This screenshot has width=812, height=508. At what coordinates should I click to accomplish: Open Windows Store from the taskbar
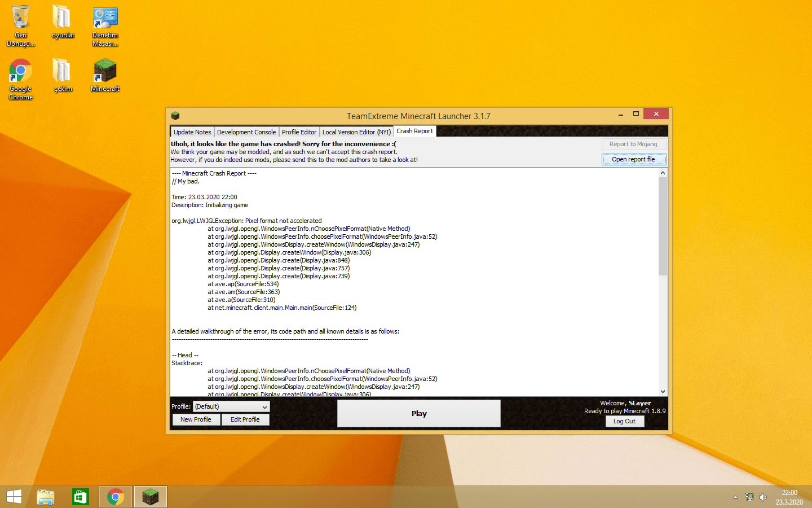point(81,497)
